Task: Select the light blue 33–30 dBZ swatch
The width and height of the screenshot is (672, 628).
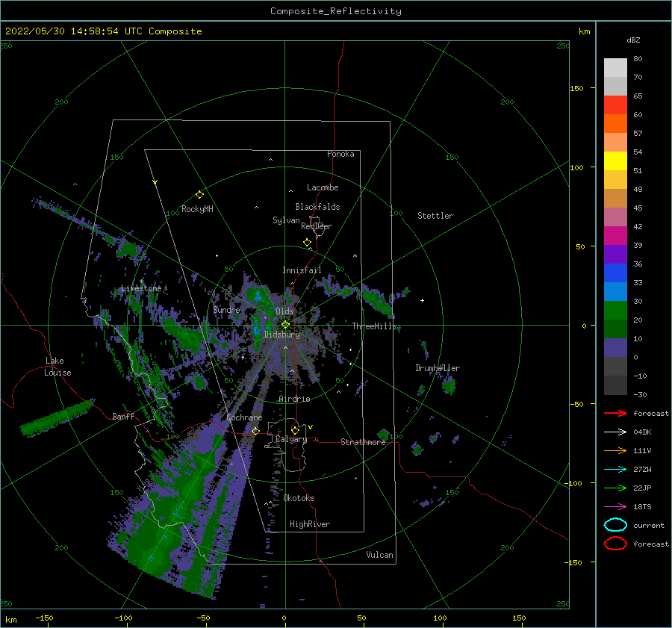Action: 615,291
